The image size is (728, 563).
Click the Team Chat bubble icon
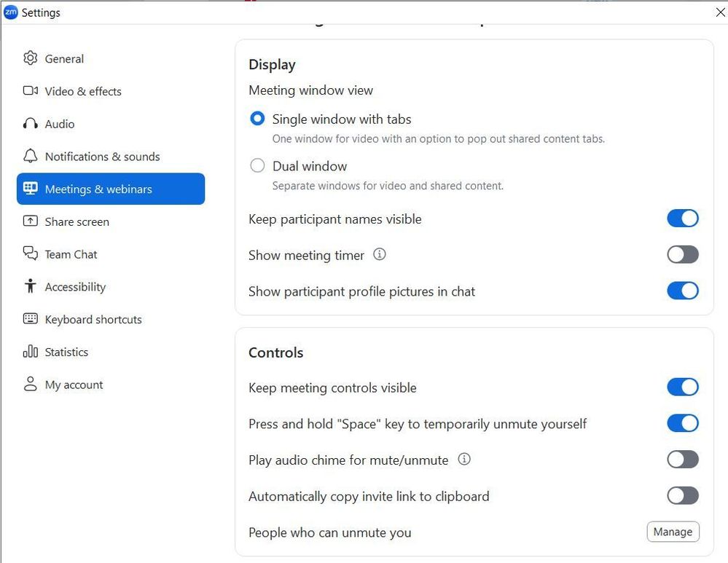click(30, 254)
